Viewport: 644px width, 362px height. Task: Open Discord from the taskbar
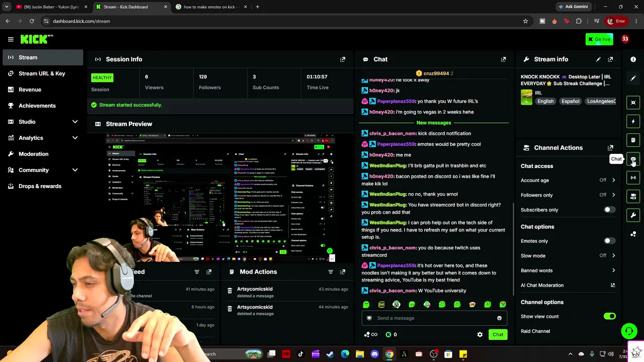(x=374, y=354)
